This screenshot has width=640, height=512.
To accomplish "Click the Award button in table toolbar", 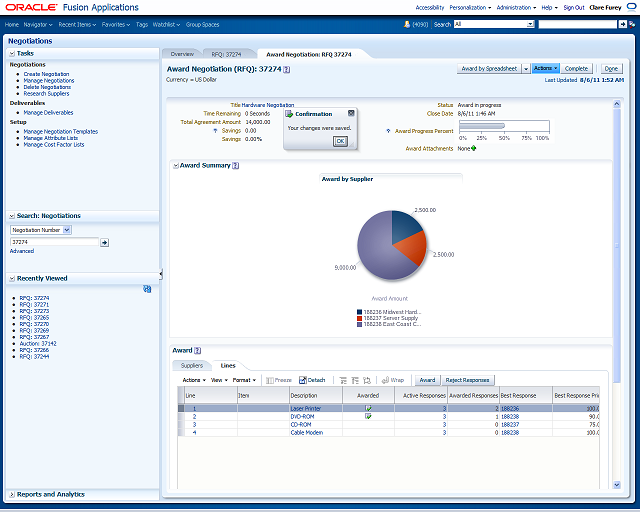I will [427, 380].
